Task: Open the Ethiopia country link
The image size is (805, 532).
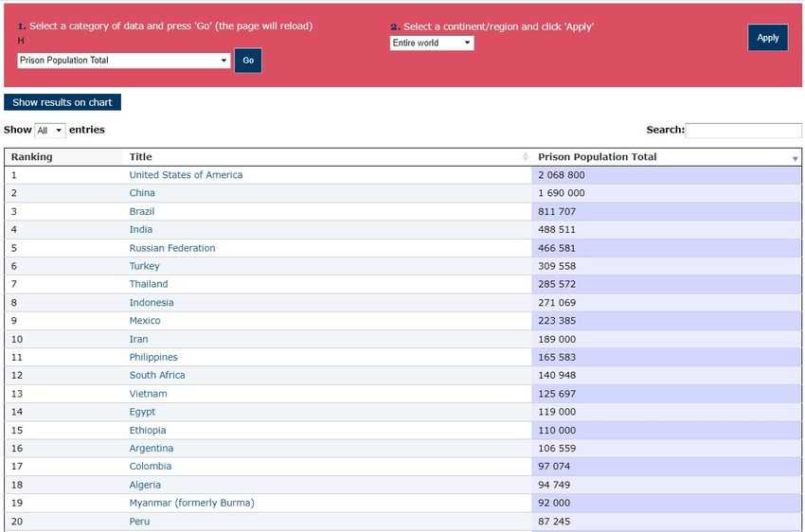Action: [x=148, y=430]
